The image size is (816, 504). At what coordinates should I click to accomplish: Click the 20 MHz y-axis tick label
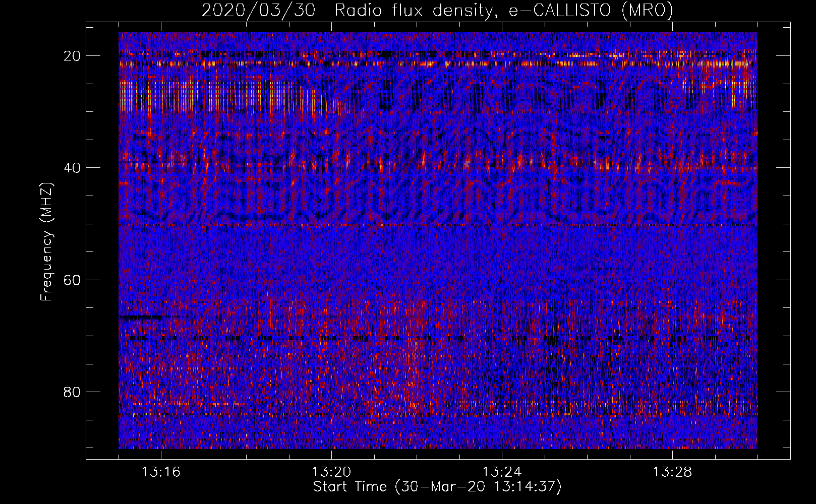tap(73, 56)
